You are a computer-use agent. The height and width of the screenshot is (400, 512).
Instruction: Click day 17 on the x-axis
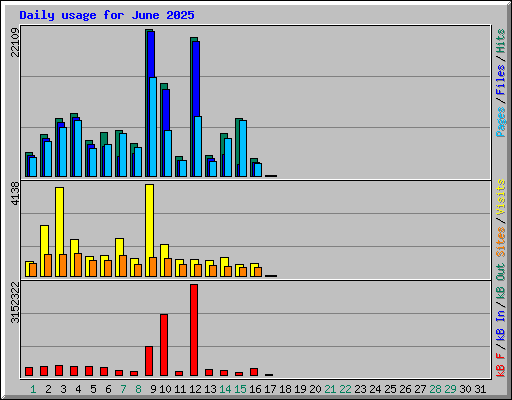coord(270,389)
